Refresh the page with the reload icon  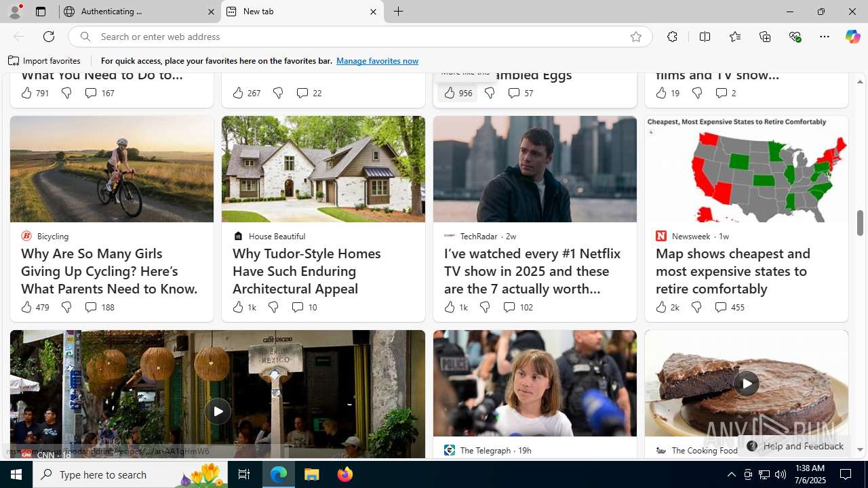(49, 37)
